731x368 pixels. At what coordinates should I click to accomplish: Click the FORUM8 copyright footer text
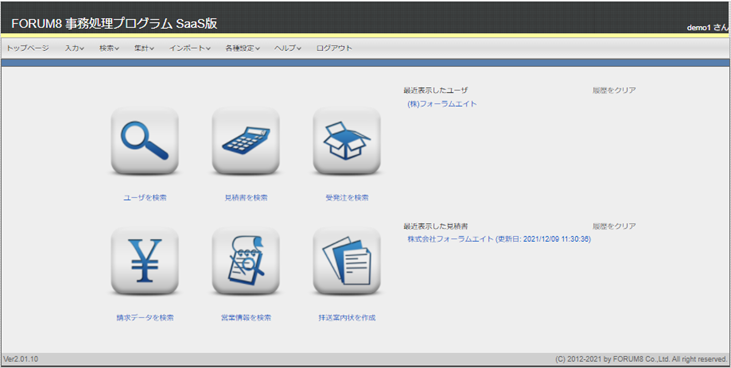(641, 359)
